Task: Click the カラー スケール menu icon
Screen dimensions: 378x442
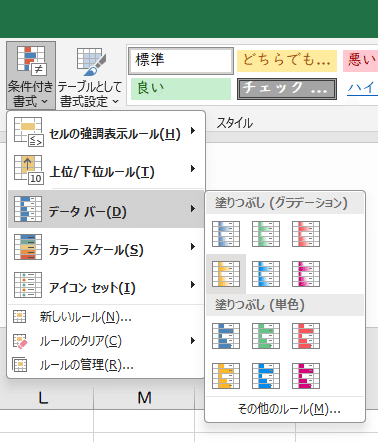Action: pyautogui.click(x=28, y=247)
